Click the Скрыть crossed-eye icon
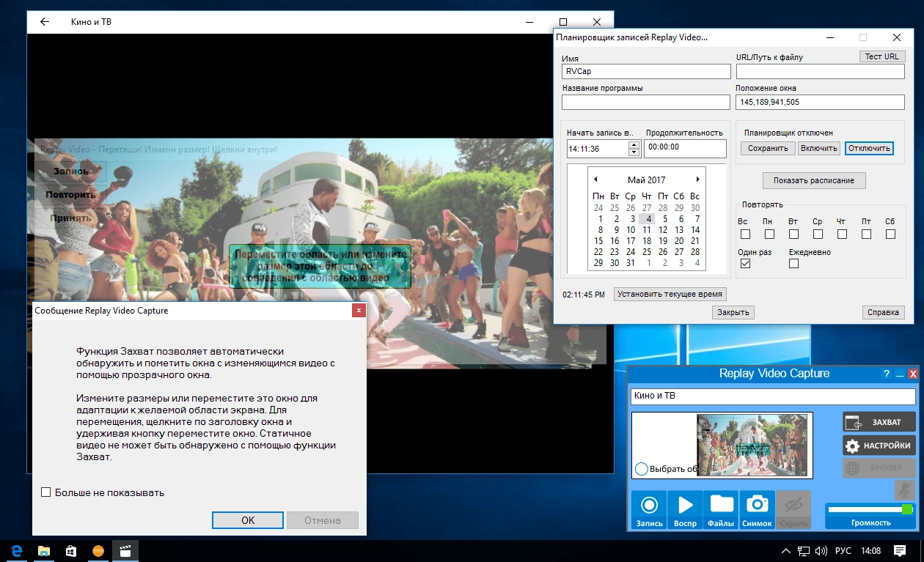 tap(793, 509)
